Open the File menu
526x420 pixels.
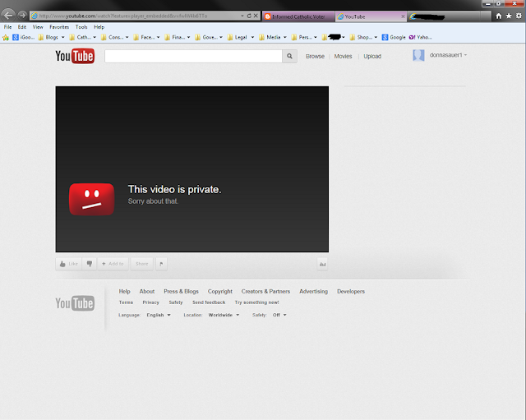pos(7,27)
